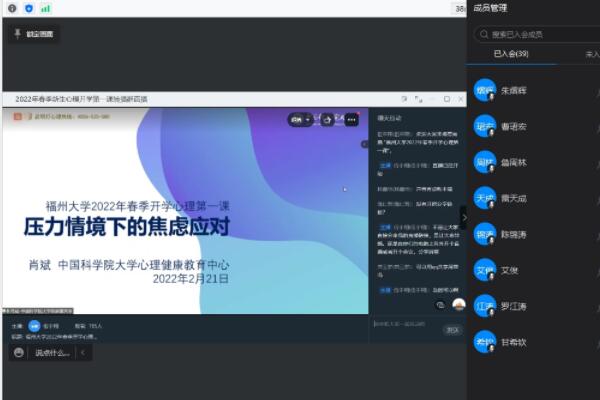600x400 pixels.
Task: Click the pin lock-screen button
Action: tap(34, 34)
